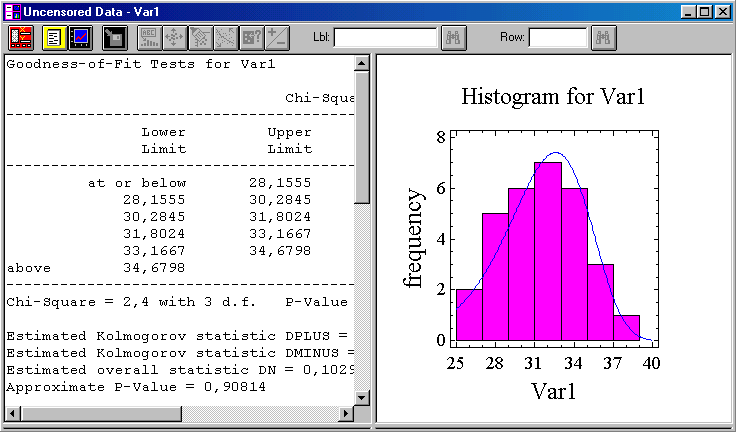Click the black Save Results toolbar icon
The height and width of the screenshot is (432, 736).
click(115, 38)
